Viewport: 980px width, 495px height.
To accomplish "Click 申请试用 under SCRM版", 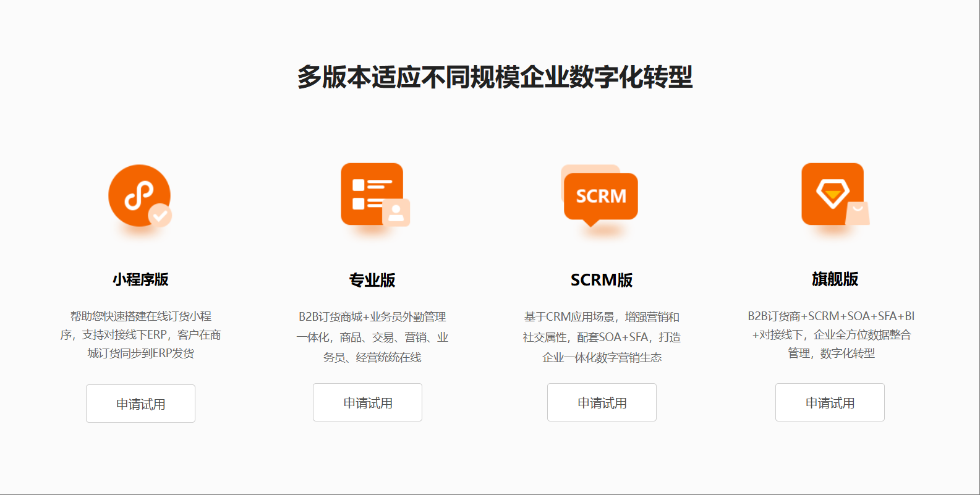I will 602,402.
